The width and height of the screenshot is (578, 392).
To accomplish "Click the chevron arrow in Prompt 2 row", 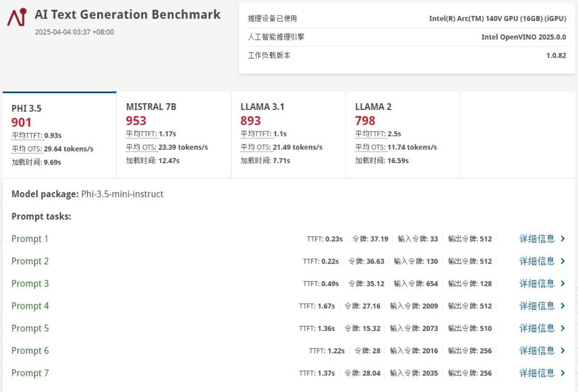I will click(x=563, y=261).
